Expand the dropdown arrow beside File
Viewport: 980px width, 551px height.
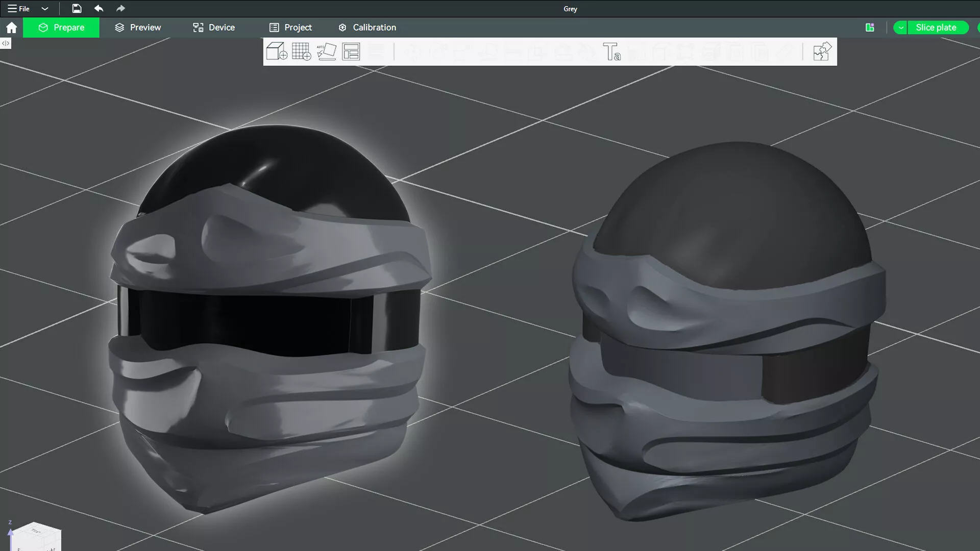click(x=45, y=9)
